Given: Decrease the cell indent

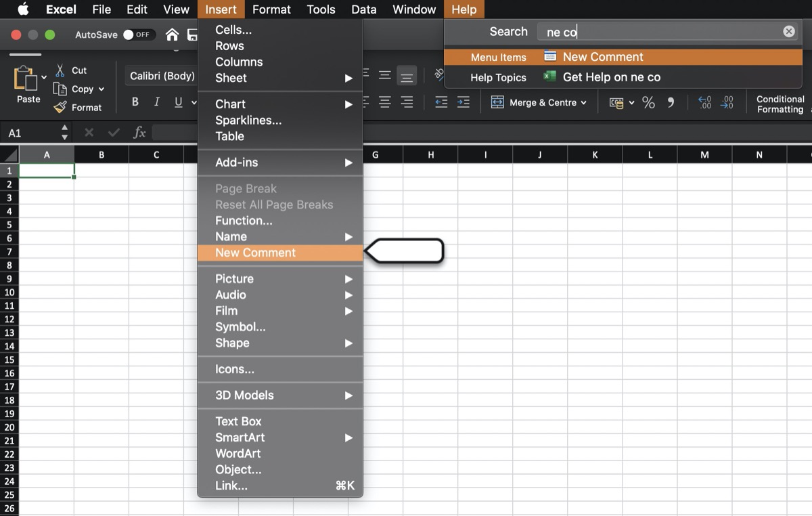Looking at the screenshot, I should point(441,102).
